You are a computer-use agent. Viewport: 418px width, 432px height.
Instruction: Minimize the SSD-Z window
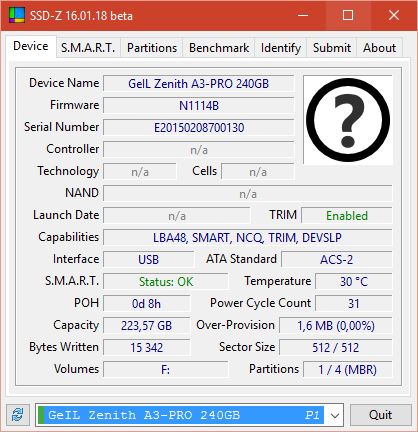click(x=303, y=15)
